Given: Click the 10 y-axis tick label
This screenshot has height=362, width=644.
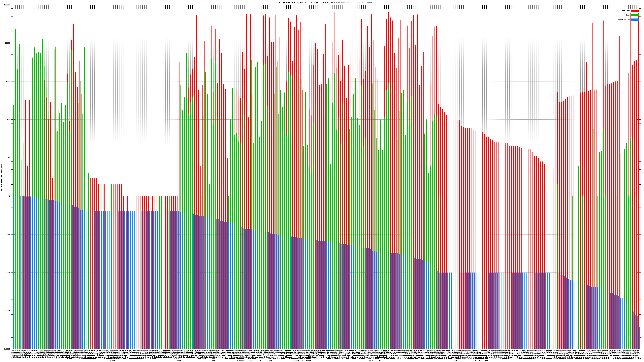Looking at the screenshot, I should [x=9, y=158].
